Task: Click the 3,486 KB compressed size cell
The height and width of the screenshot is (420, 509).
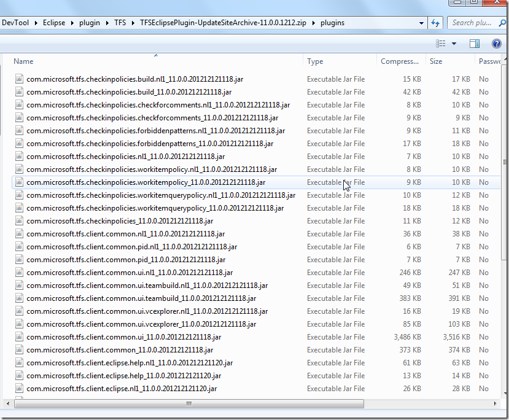Action: (407, 337)
